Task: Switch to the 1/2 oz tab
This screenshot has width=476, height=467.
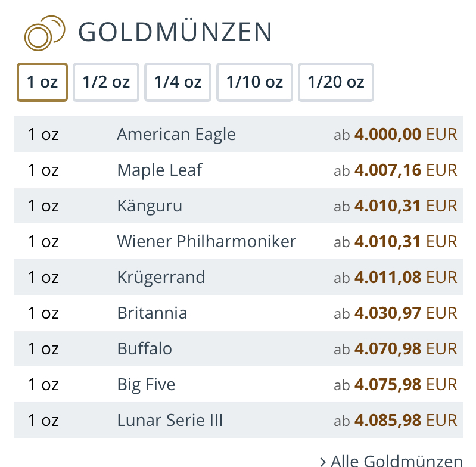Action: (x=106, y=82)
